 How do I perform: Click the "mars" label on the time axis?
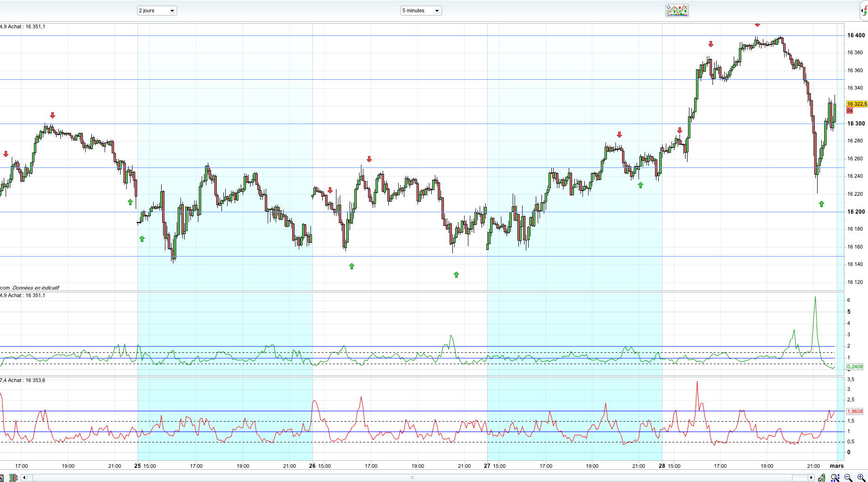(837, 466)
